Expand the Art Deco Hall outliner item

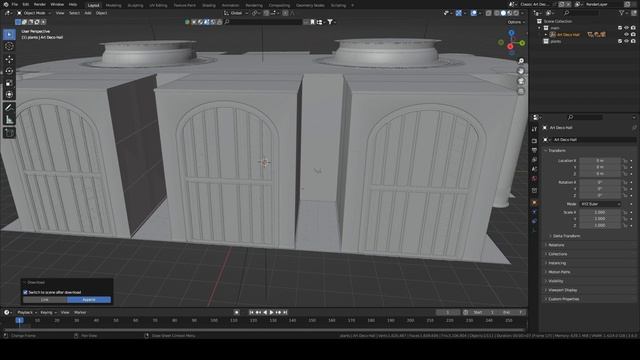click(x=546, y=35)
